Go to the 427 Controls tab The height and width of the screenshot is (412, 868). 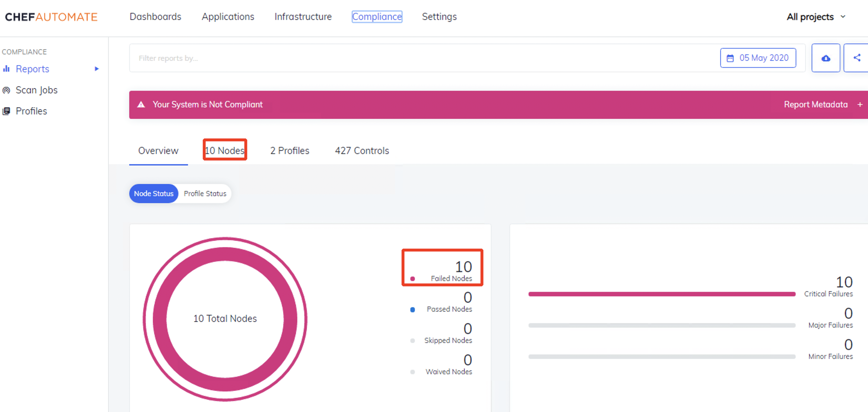pyautogui.click(x=361, y=150)
